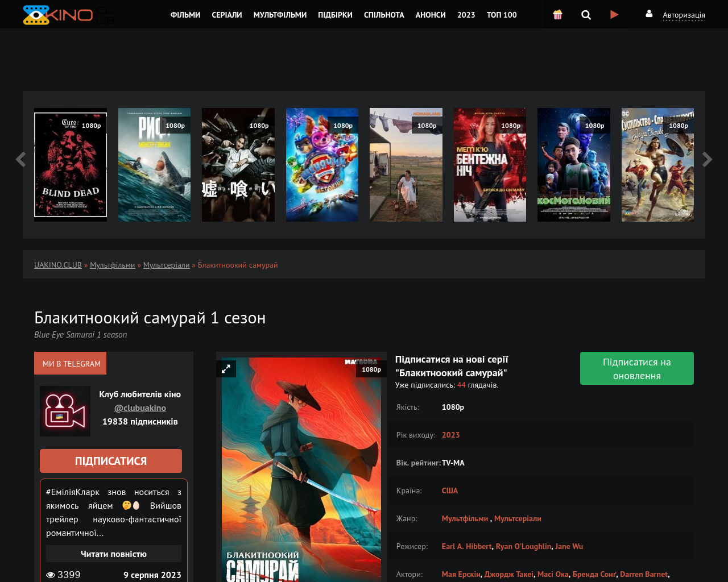Click the eye views icon near 3399

51,575
